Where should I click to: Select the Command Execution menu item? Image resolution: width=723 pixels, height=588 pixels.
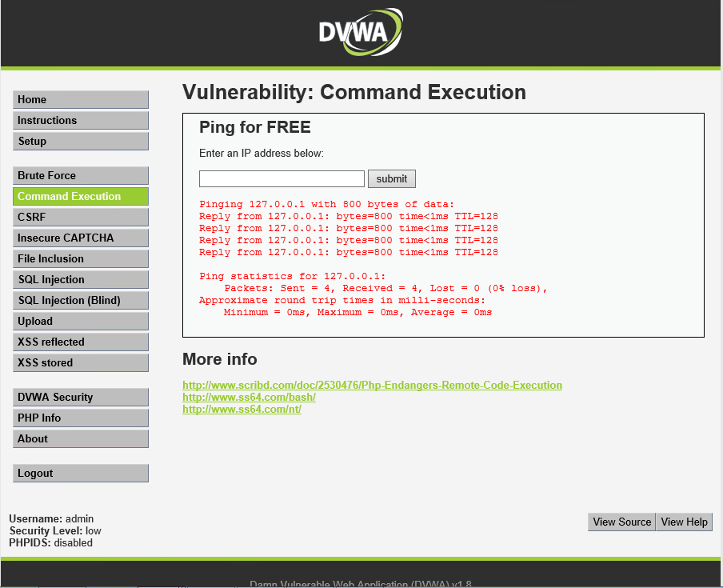click(x=81, y=197)
